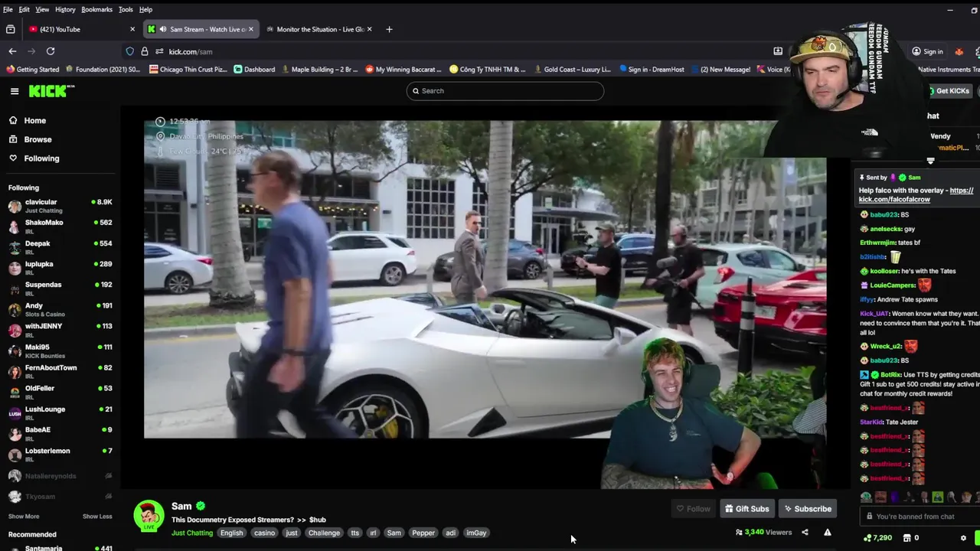
Task: Click clavicular's avatar in Following list
Action: pyautogui.click(x=15, y=206)
